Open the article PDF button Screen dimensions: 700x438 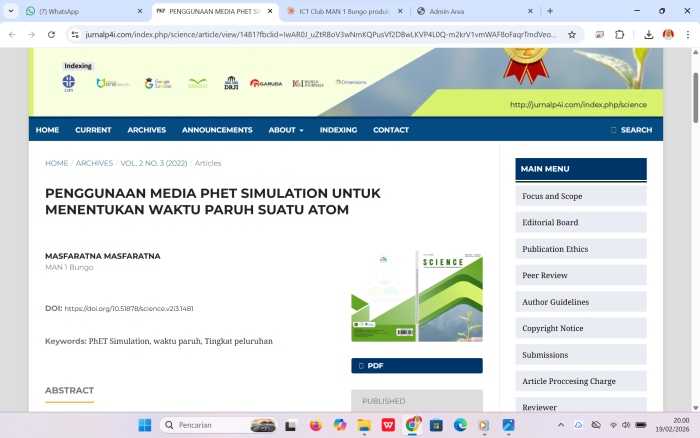pos(417,366)
